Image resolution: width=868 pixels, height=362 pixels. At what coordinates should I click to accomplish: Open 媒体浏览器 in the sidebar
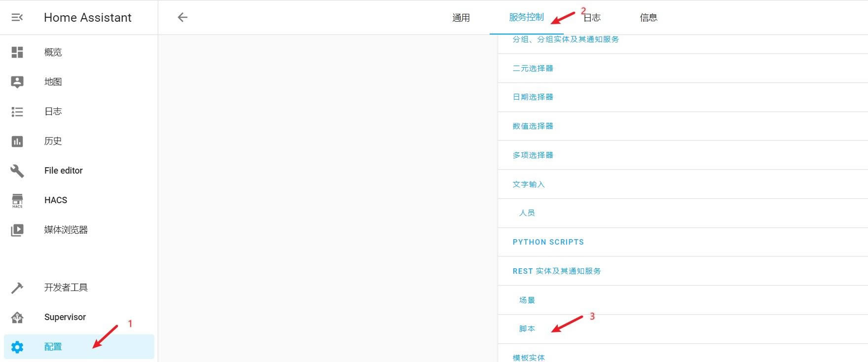[x=79, y=230]
